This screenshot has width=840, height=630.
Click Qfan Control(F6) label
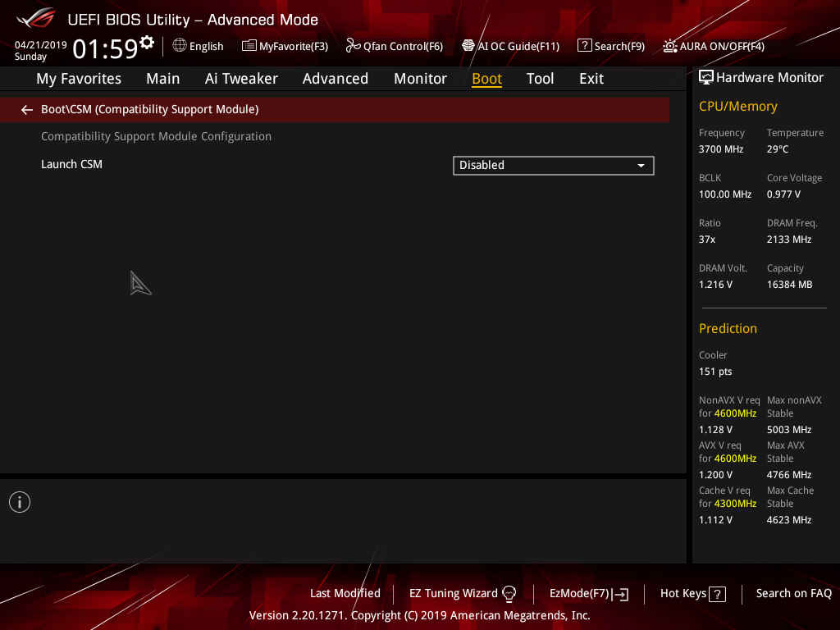[403, 46]
